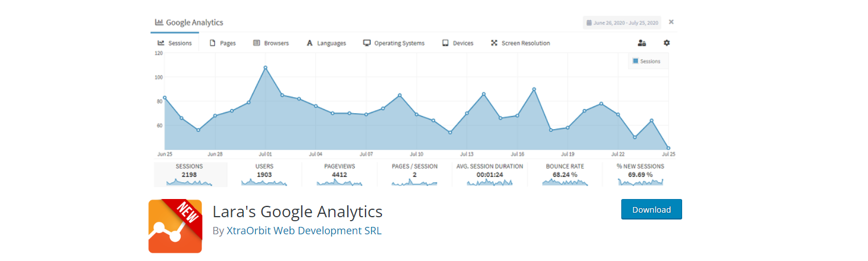This screenshot has width=868, height=261.
Task: Click the Download button
Action: [x=651, y=209]
